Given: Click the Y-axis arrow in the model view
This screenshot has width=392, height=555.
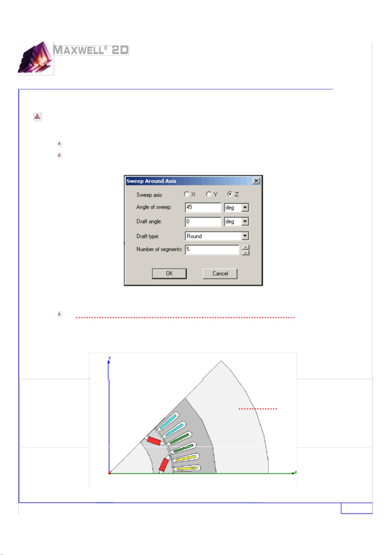Looking at the screenshot, I should pyautogui.click(x=108, y=362).
